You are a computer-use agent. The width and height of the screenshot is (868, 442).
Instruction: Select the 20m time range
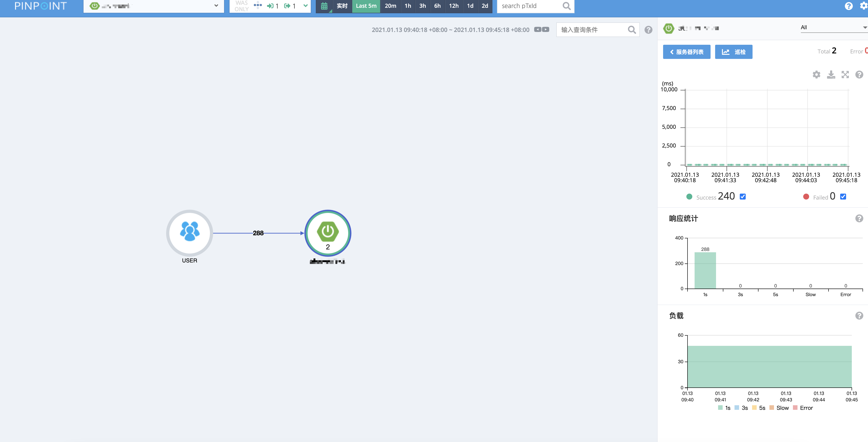390,6
